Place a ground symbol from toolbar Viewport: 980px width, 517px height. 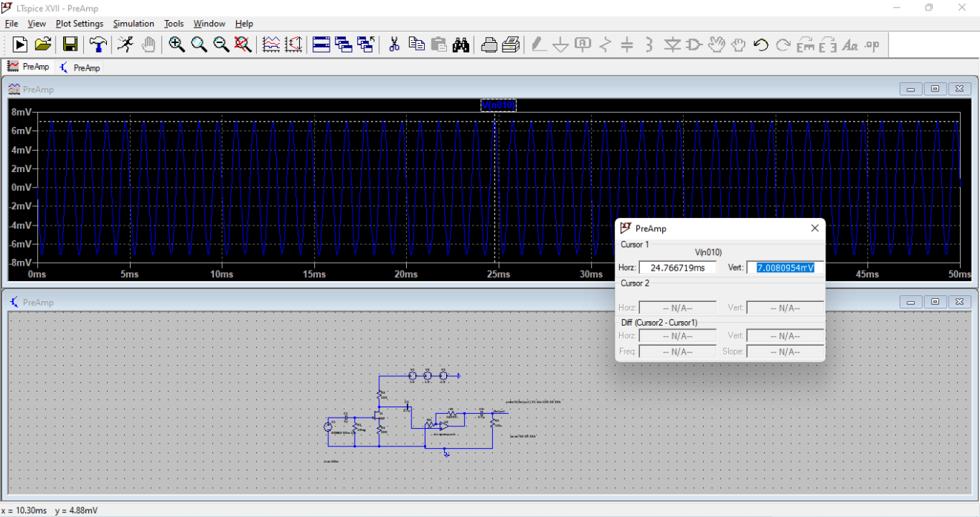click(x=561, y=45)
